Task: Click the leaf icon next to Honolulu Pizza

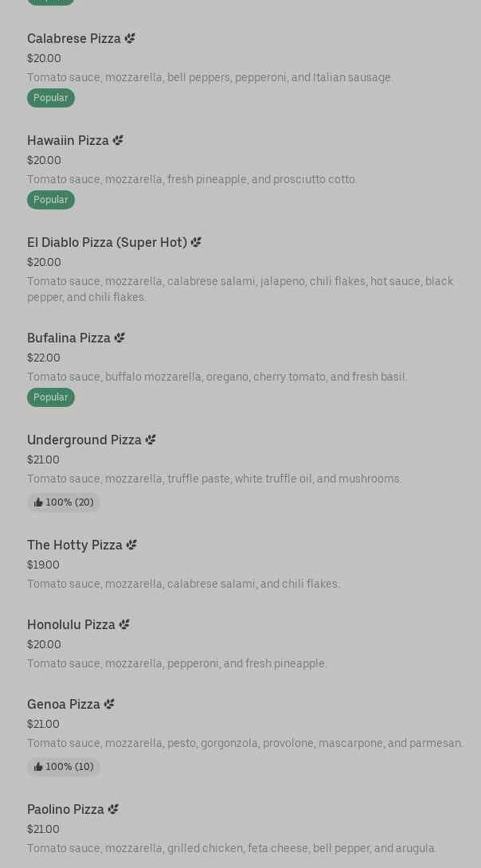Action: [124, 624]
